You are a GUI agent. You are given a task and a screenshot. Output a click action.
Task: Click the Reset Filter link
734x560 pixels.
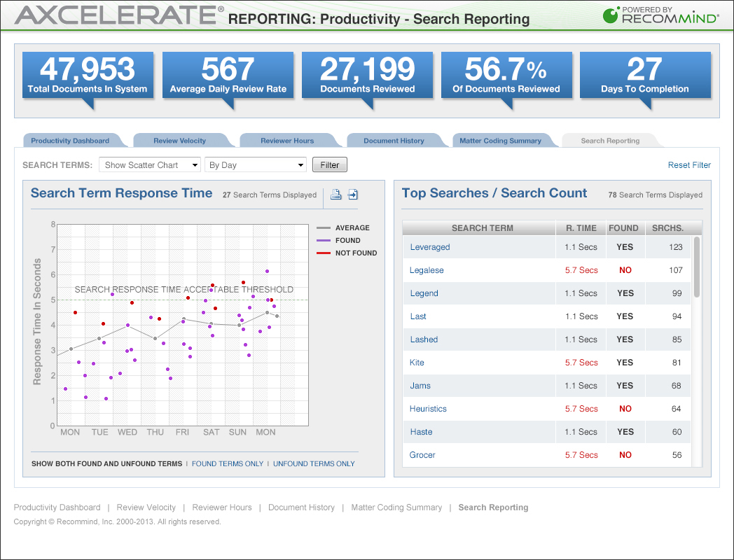689,165
